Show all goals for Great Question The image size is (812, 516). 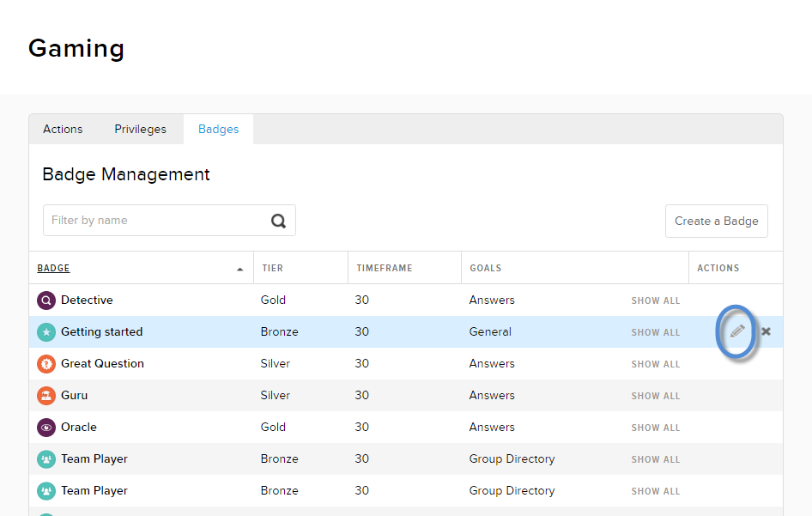(655, 365)
